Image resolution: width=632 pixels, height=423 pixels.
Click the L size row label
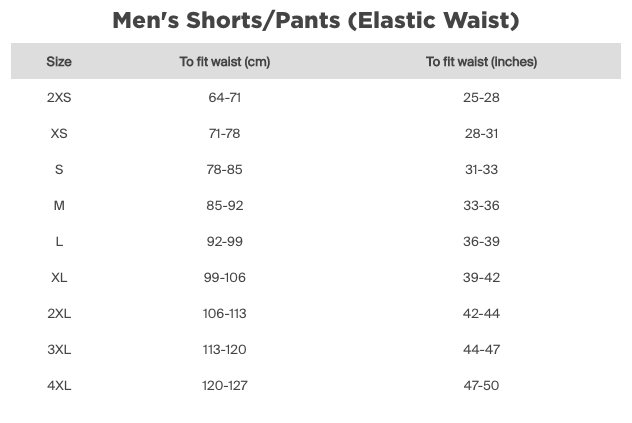tap(59, 242)
